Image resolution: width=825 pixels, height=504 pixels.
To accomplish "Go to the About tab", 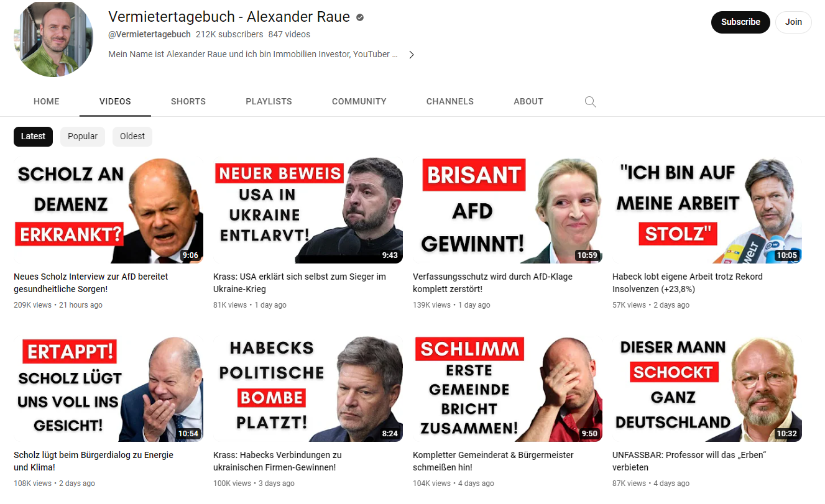I will 528,101.
